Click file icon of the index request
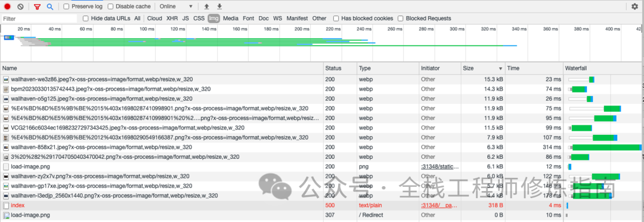644x222 pixels. click(x=6, y=205)
